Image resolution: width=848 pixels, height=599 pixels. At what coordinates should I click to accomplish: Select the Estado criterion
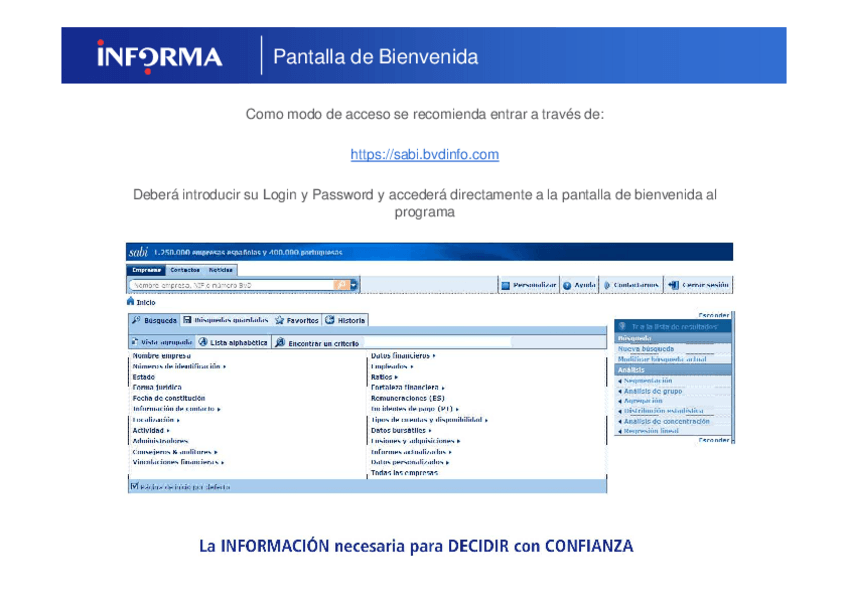[143, 377]
